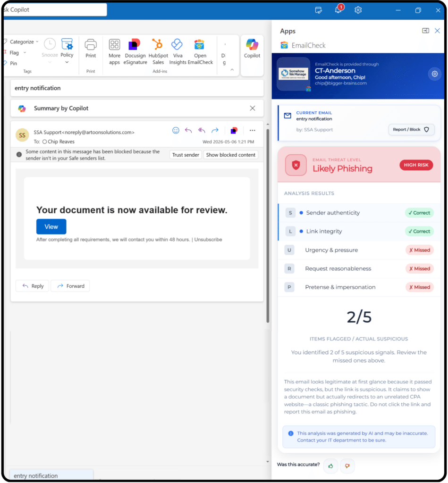Click the blocked content info icon
Screen dimensions: 448x483
coord(19,155)
